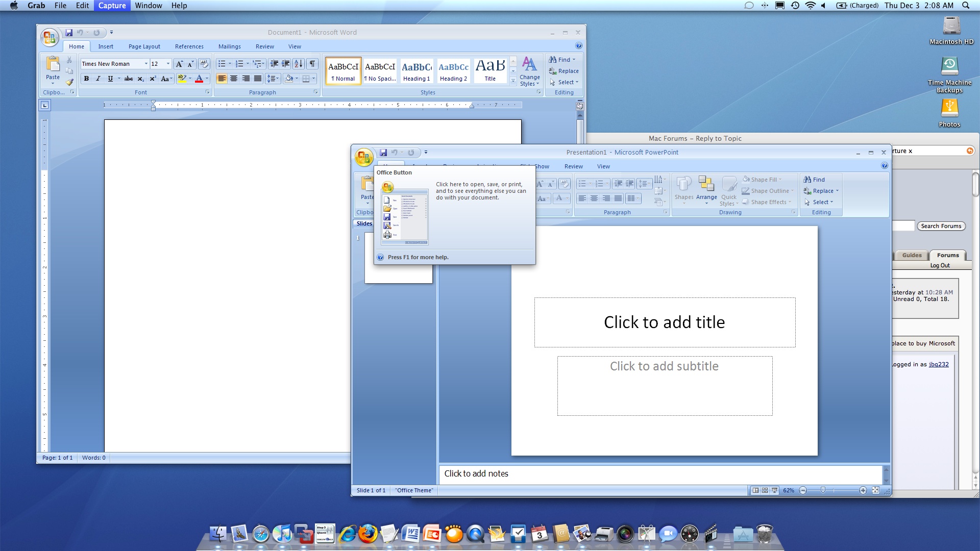Align text right in Word
Image resolution: width=980 pixels, height=551 pixels.
pos(246,79)
